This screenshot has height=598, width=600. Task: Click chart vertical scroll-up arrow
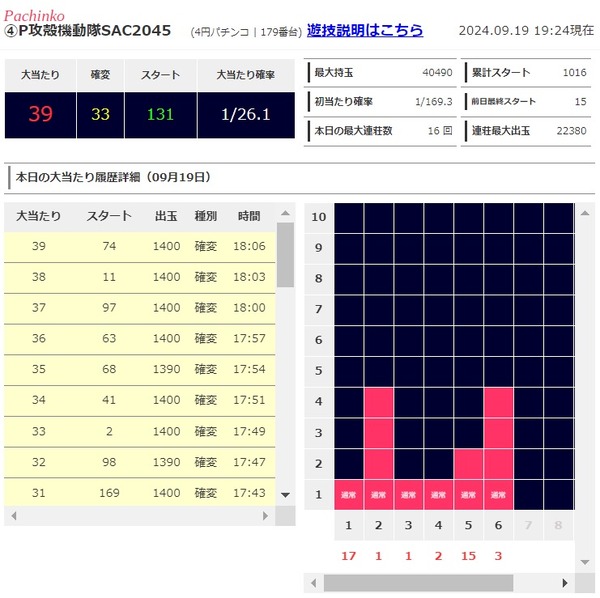pos(585,213)
